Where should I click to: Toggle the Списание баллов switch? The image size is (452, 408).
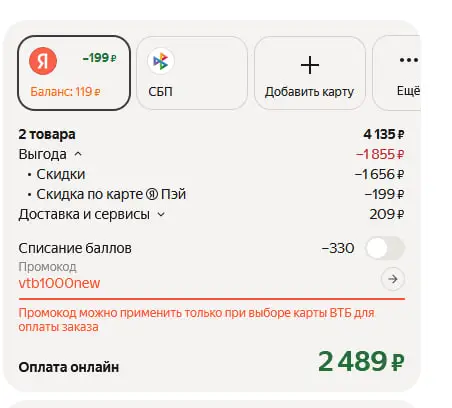pyautogui.click(x=385, y=248)
